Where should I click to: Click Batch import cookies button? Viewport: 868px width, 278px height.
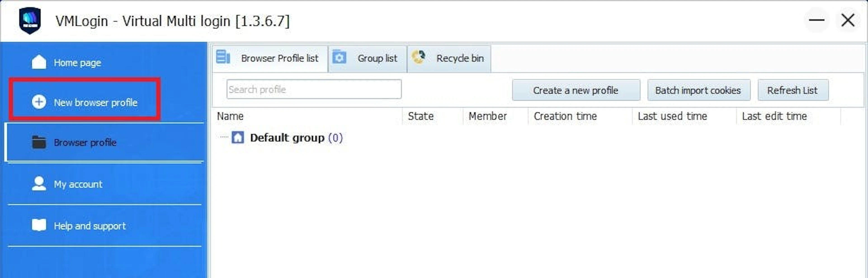point(698,90)
